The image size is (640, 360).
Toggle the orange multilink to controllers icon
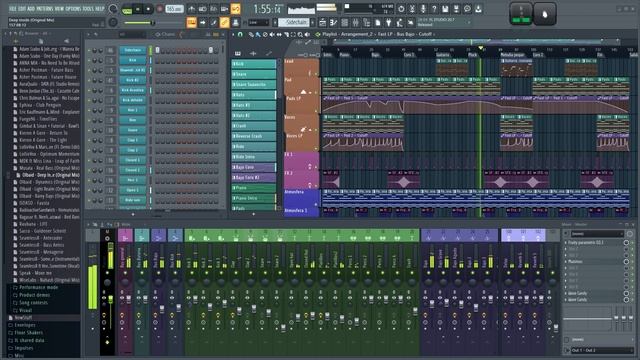(x=224, y=22)
